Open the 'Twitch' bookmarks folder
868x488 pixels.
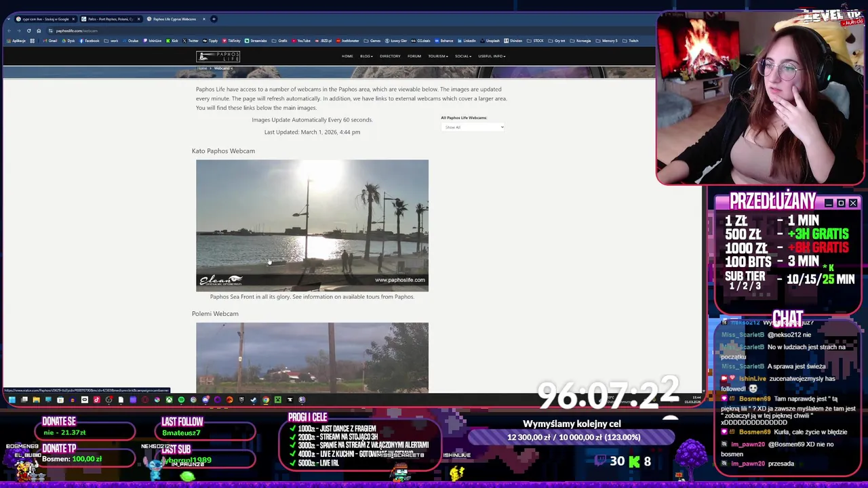tap(630, 41)
